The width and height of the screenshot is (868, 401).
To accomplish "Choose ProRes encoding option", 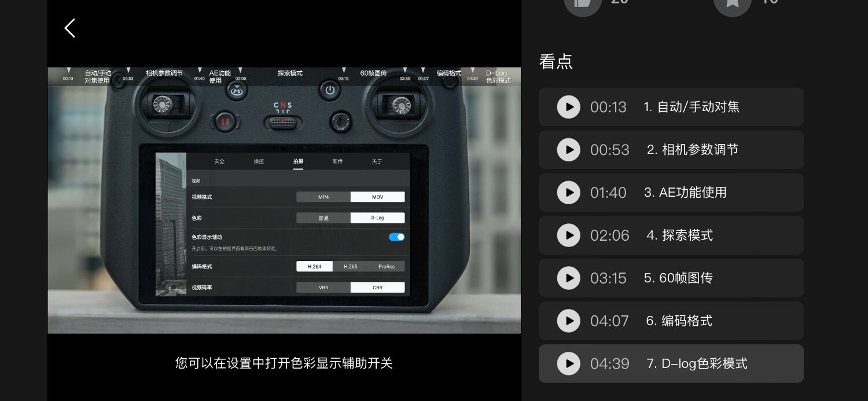I will click(x=387, y=267).
